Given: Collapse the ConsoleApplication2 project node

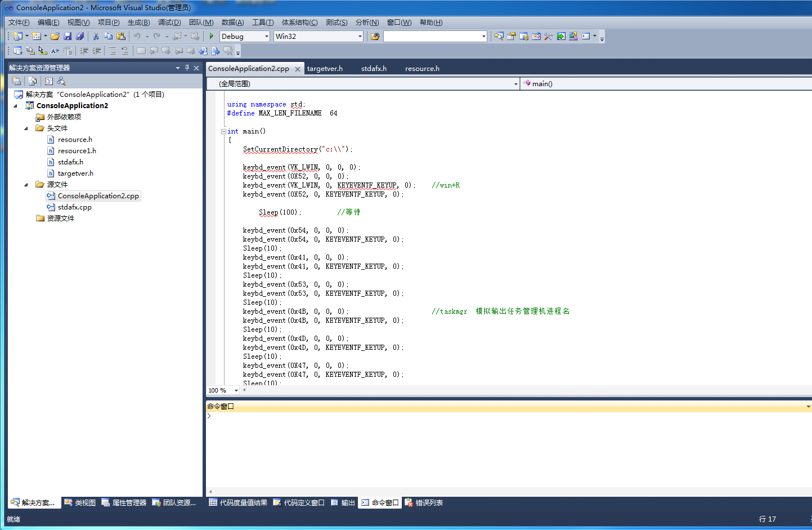Looking at the screenshot, I should pyautogui.click(x=16, y=106).
